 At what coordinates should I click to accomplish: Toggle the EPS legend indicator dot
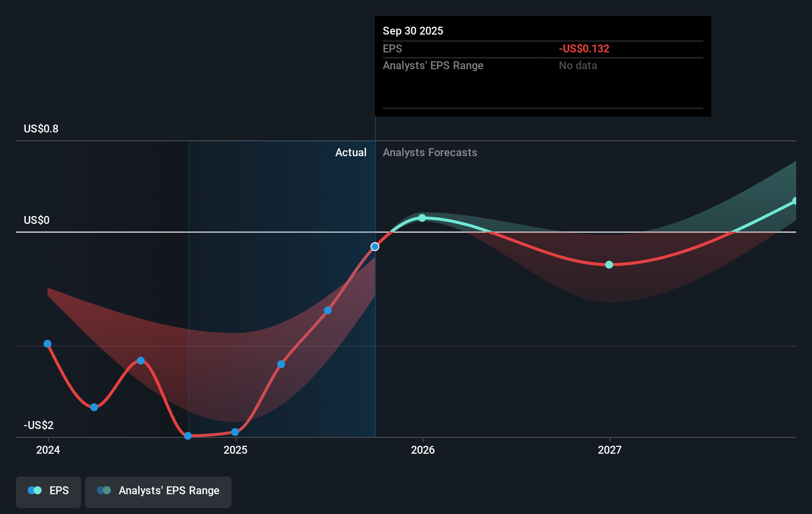[x=35, y=490]
